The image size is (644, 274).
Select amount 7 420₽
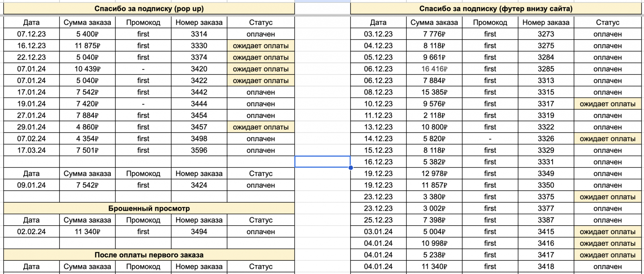pyautogui.click(x=87, y=104)
